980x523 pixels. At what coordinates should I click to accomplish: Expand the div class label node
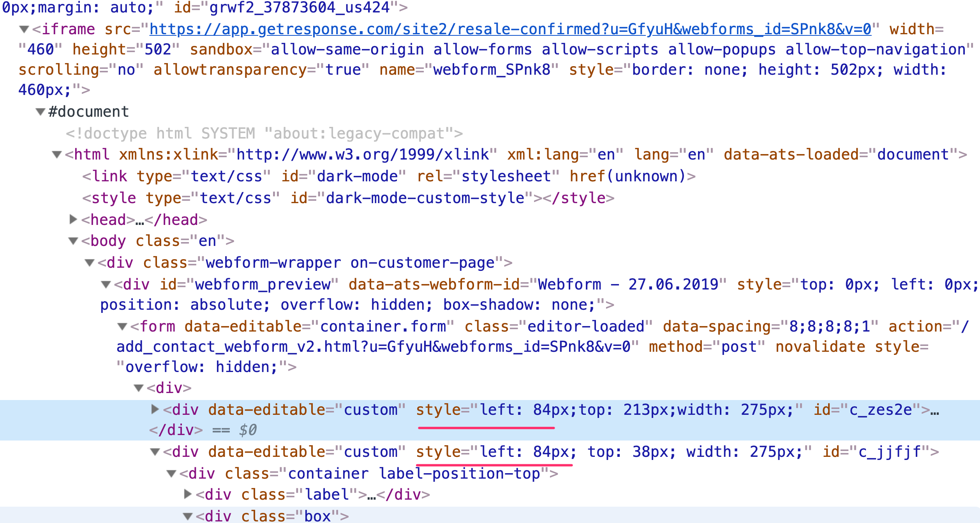pyautogui.click(x=187, y=494)
